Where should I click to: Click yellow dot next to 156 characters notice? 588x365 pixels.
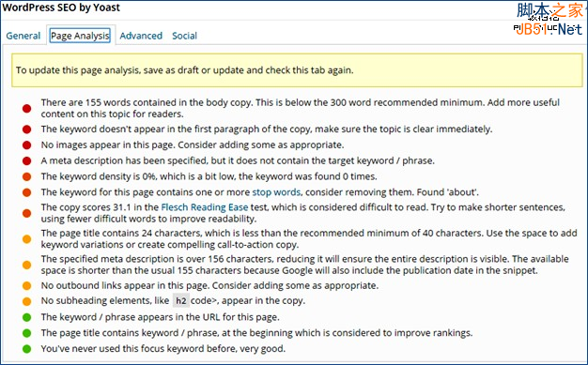pos(26,265)
